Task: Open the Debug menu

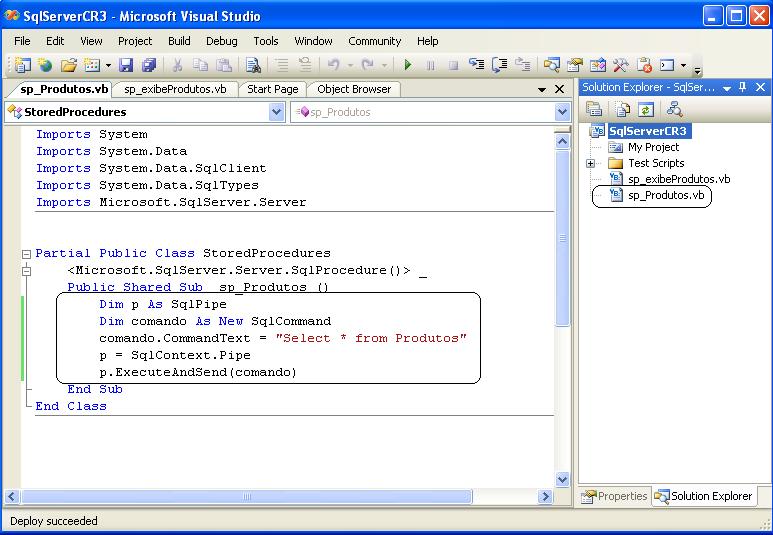Action: click(222, 41)
